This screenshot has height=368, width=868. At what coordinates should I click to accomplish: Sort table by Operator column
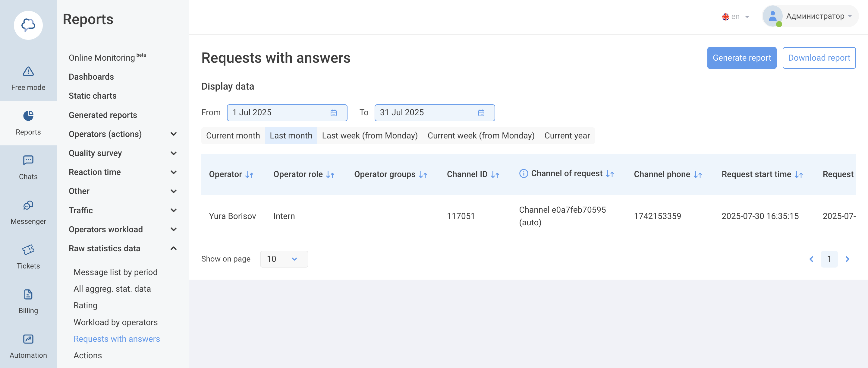coord(249,174)
